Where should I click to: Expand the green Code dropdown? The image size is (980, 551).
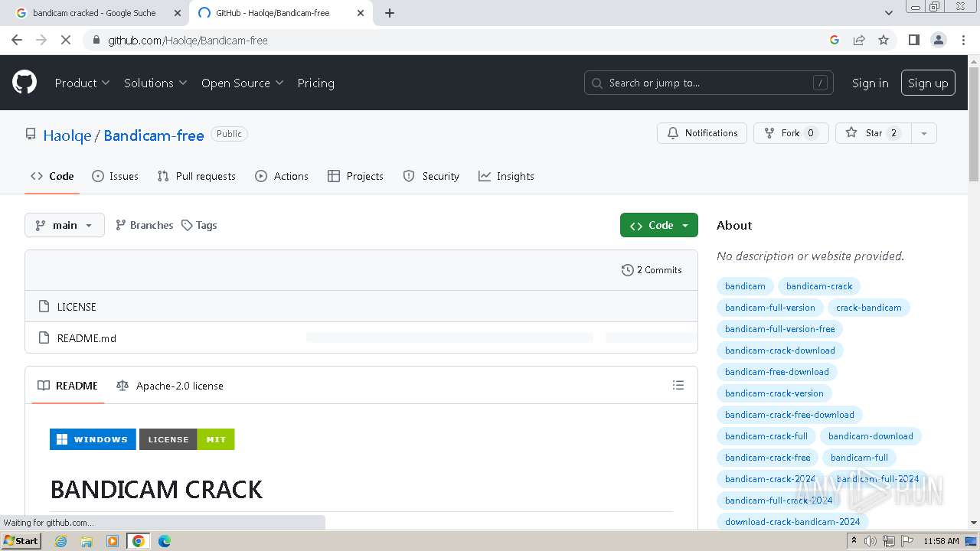[x=659, y=225]
